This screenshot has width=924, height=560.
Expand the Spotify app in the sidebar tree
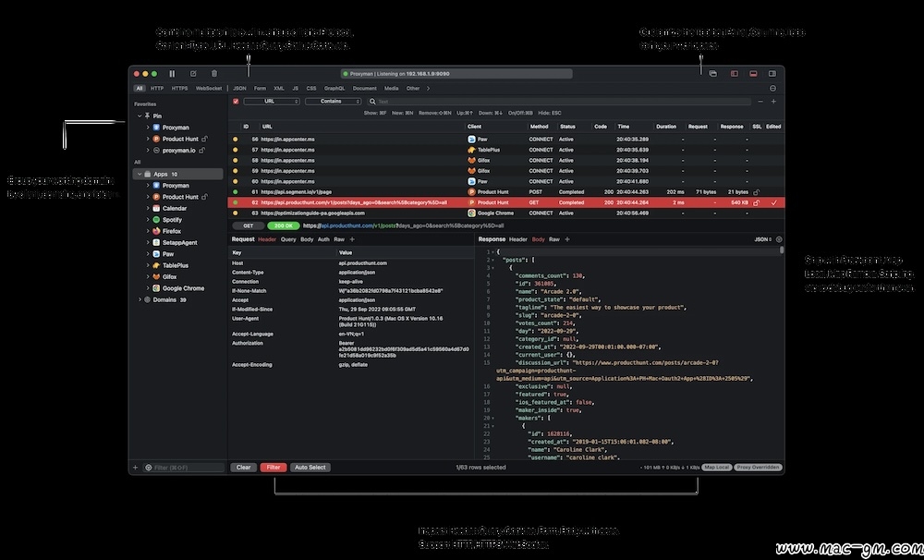pyautogui.click(x=148, y=219)
